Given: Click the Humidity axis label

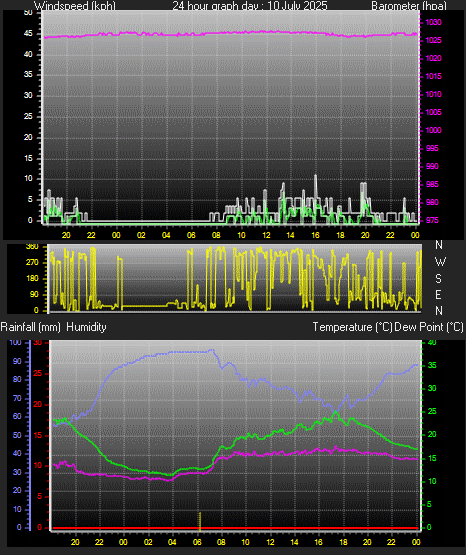Looking at the screenshot, I should 86,327.
